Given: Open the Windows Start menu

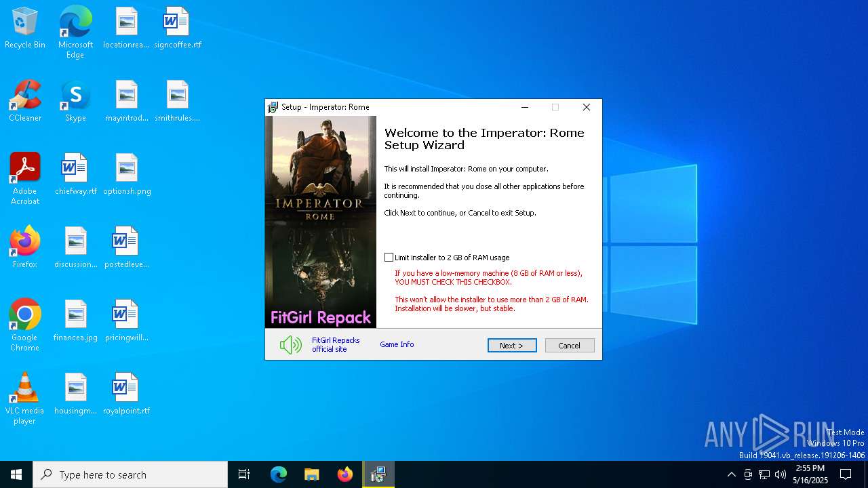Looking at the screenshot, I should click(x=16, y=474).
